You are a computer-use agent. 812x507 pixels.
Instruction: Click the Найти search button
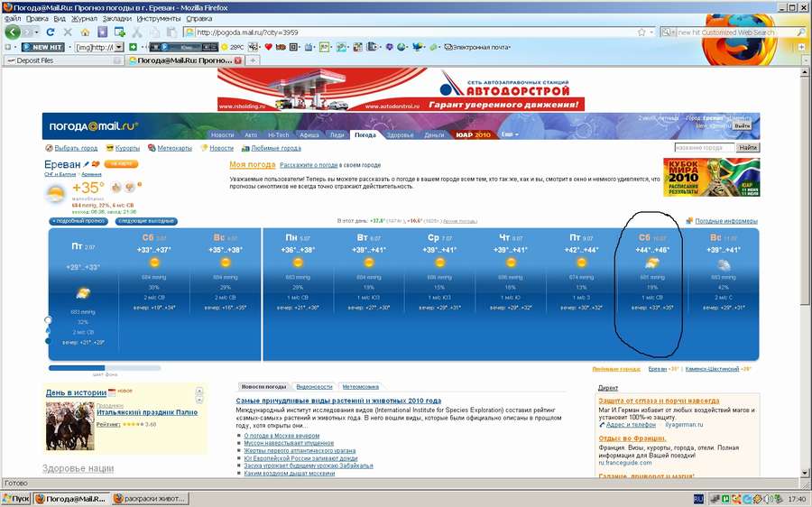click(748, 148)
